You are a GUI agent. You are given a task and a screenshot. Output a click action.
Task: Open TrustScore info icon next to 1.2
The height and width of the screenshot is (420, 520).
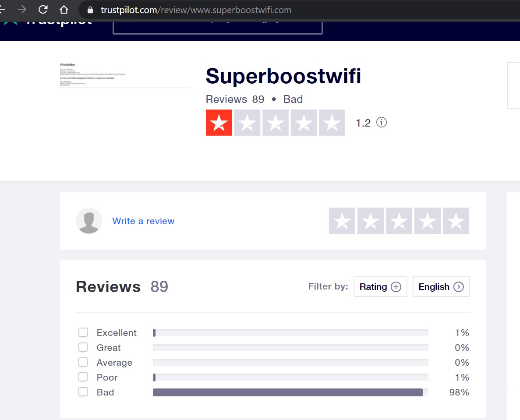[x=382, y=122]
